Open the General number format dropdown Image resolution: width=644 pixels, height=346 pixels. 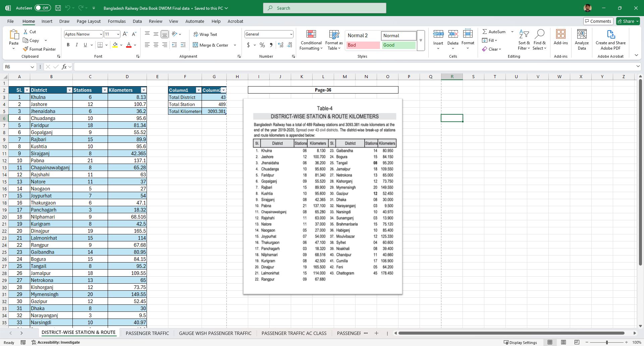click(x=291, y=34)
